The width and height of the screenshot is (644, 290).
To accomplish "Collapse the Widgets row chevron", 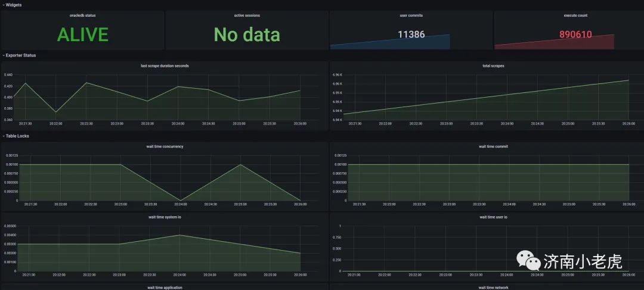I will click(x=4, y=5).
